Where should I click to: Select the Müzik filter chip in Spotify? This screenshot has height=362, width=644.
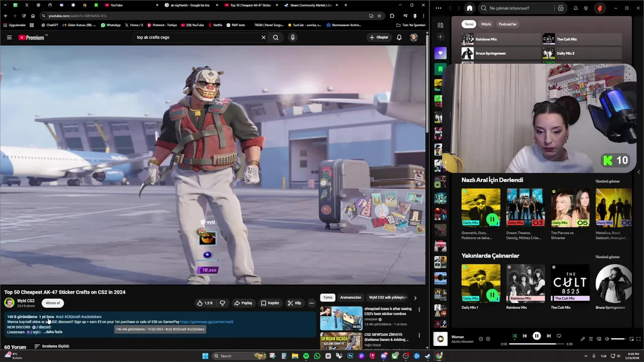tap(486, 24)
